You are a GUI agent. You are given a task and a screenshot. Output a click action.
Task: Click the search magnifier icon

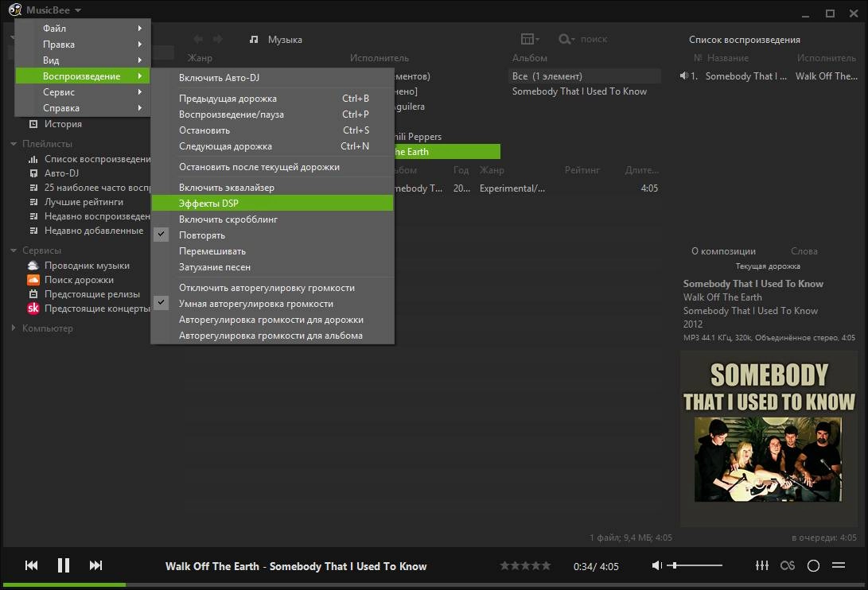point(566,39)
